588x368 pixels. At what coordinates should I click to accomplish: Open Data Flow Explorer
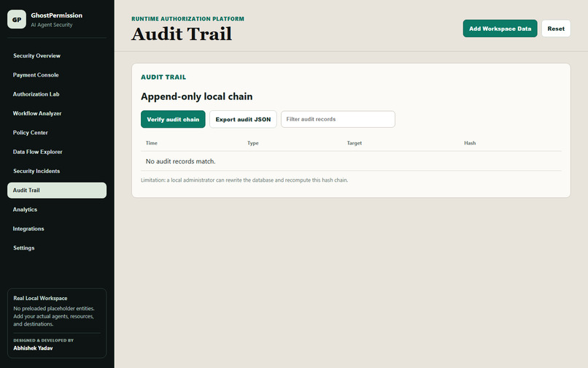point(57,152)
